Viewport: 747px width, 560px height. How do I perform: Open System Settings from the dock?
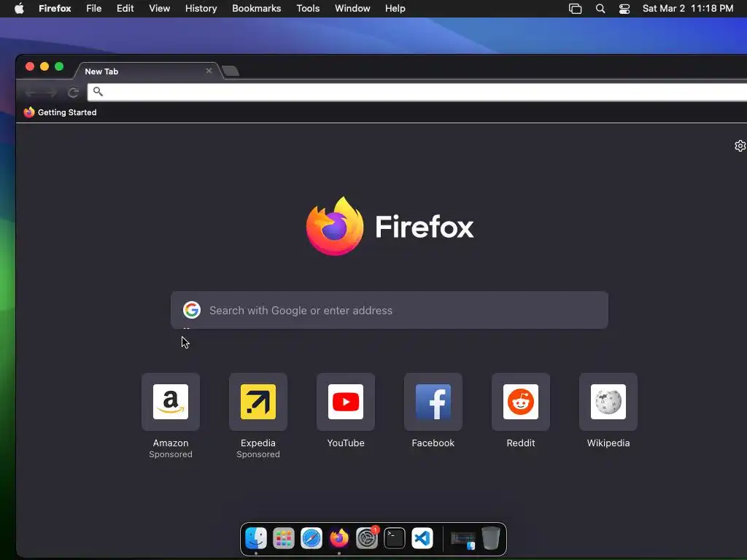point(367,538)
